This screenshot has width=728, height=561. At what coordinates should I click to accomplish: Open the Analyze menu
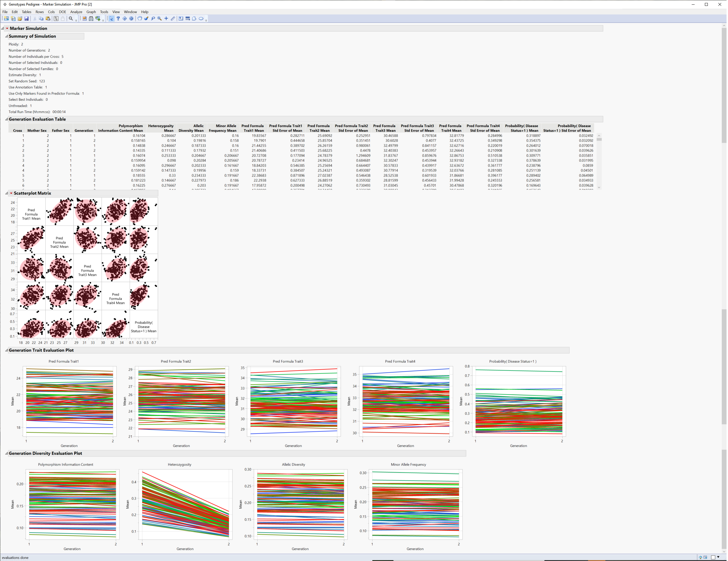[76, 12]
